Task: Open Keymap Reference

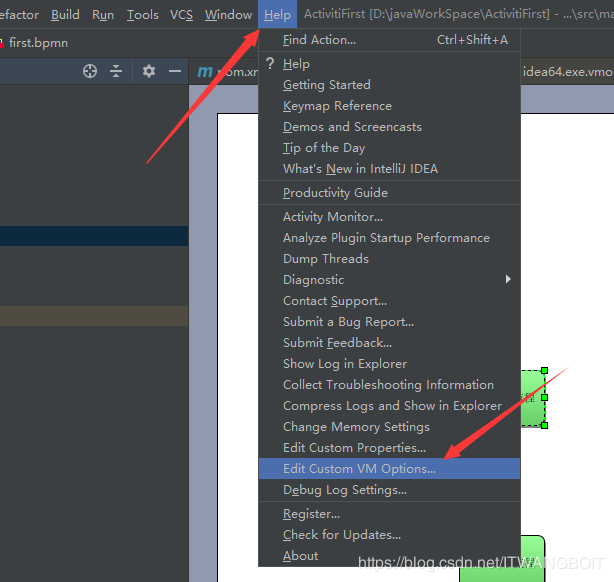Action: [337, 106]
